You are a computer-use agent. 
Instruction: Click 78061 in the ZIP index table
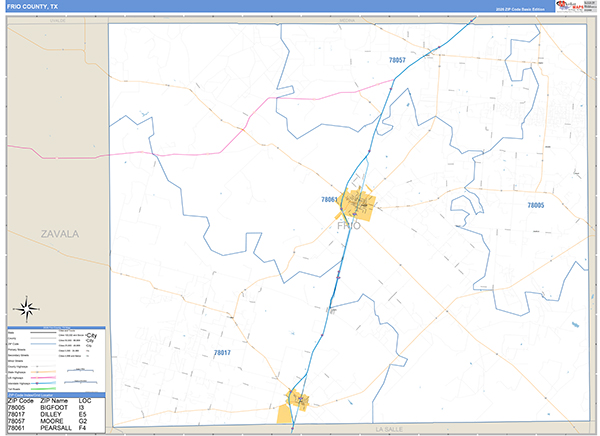click(x=16, y=428)
